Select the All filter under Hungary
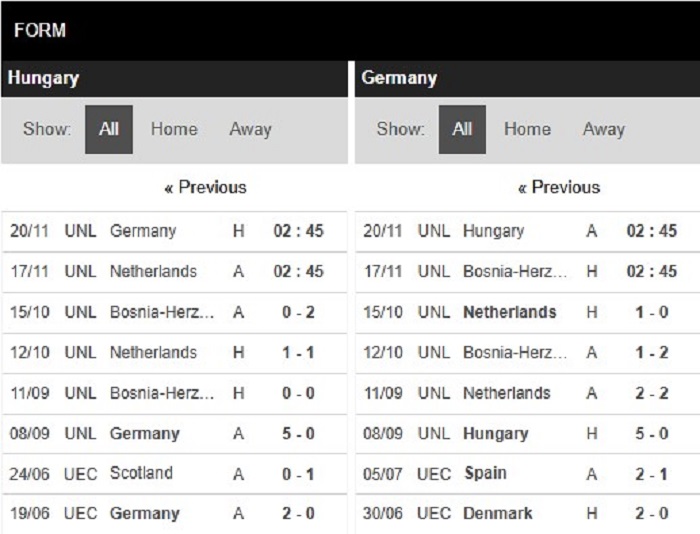The width and height of the screenshot is (700, 534). 108,129
